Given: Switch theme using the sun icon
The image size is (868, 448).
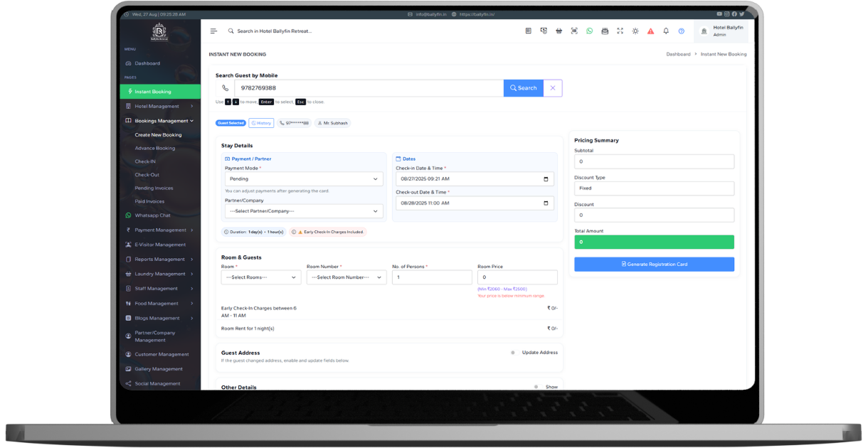Looking at the screenshot, I should pyautogui.click(x=635, y=31).
